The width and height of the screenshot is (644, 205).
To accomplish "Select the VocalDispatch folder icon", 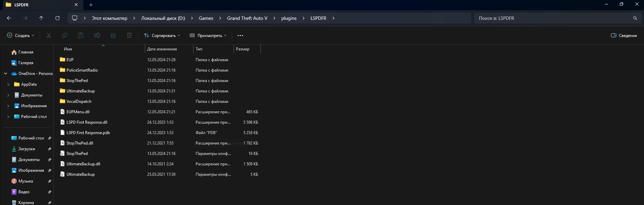I will [x=63, y=101].
